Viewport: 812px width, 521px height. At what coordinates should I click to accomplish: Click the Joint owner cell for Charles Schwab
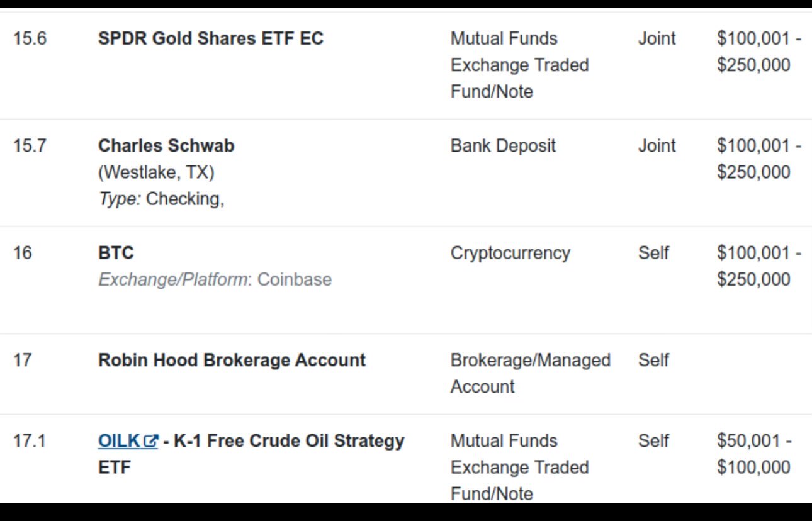click(x=657, y=146)
